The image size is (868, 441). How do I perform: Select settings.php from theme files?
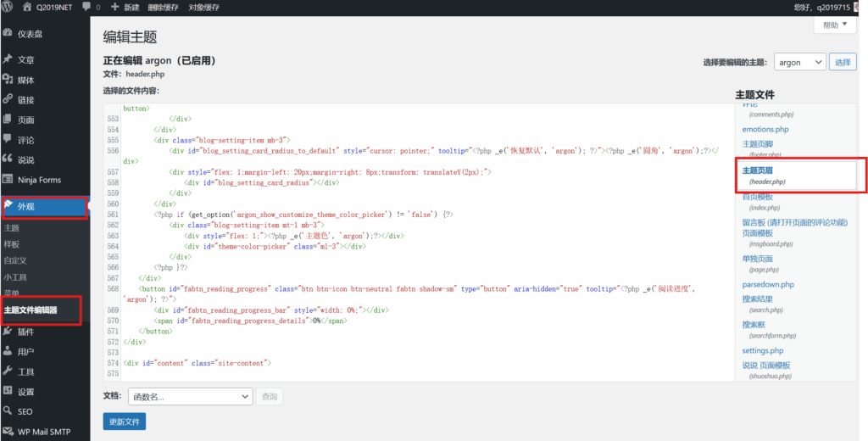click(x=762, y=350)
